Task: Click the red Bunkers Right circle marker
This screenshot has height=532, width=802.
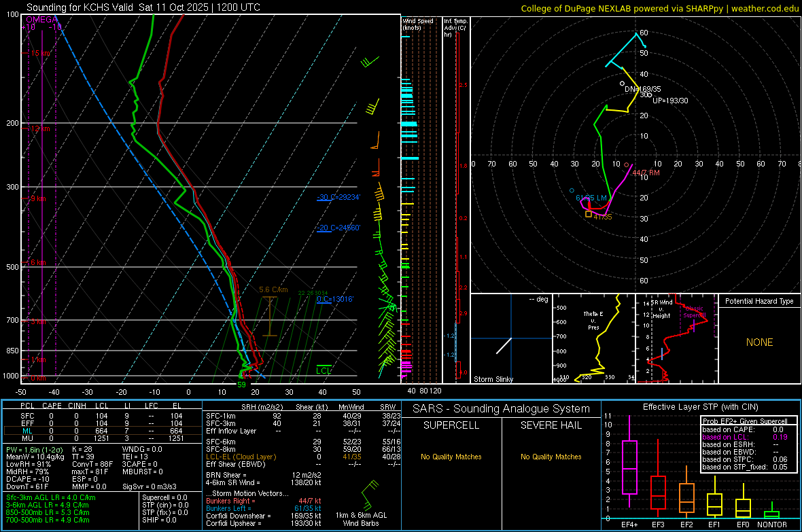Action: [627, 164]
